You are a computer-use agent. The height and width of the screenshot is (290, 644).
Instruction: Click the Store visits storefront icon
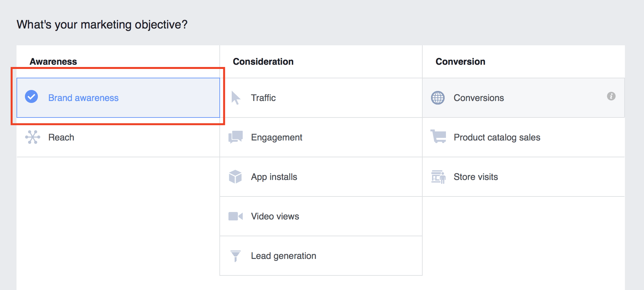(438, 177)
